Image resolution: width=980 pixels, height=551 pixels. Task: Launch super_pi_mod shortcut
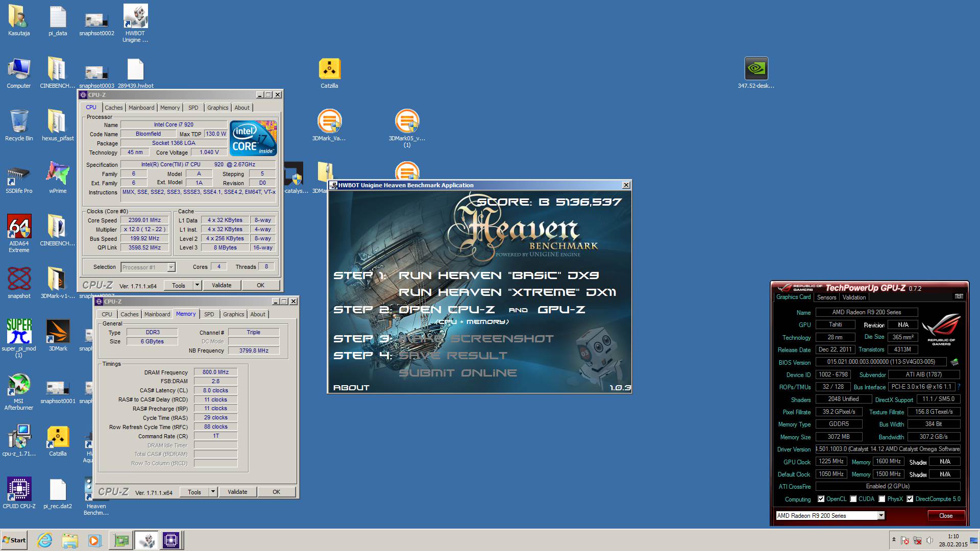pos(19,339)
